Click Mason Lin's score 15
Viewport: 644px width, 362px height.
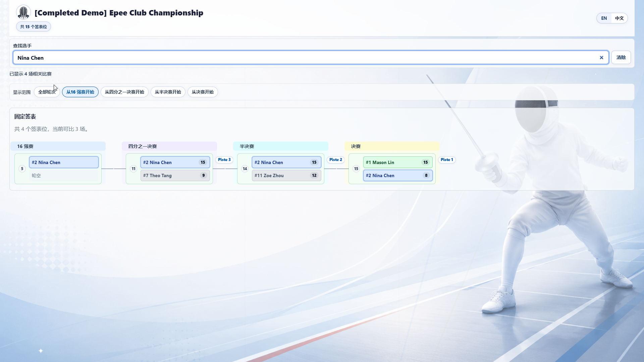426,162
